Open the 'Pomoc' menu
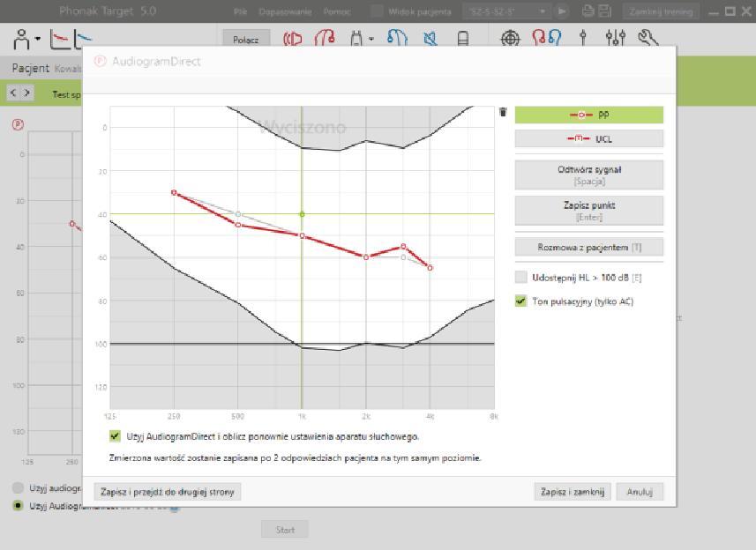 336,11
